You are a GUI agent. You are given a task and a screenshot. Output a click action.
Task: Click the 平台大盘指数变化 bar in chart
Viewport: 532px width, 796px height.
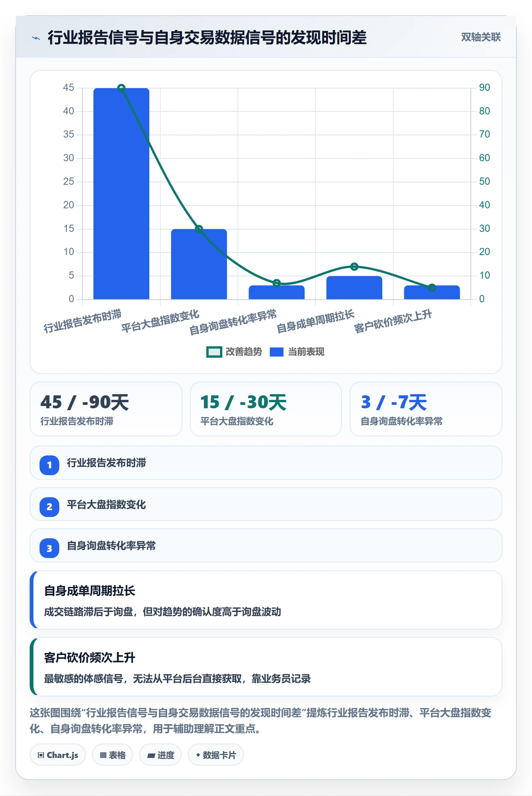point(199,264)
